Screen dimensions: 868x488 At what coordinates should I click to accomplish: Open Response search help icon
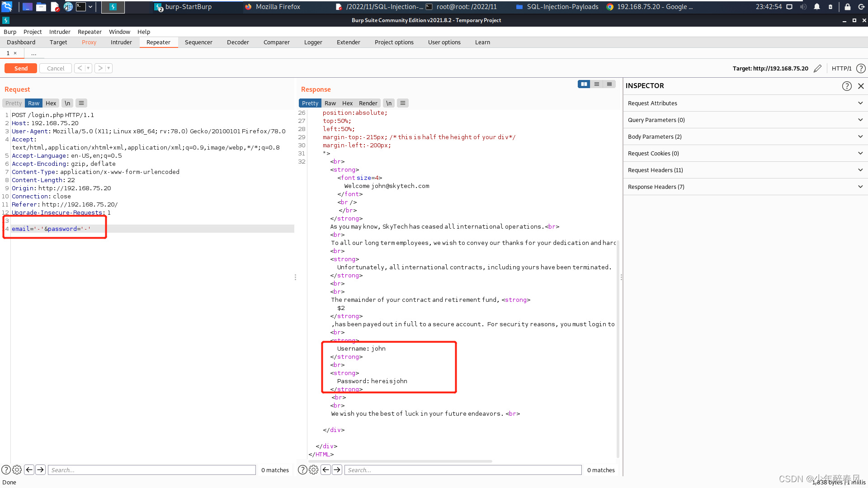[x=302, y=470]
